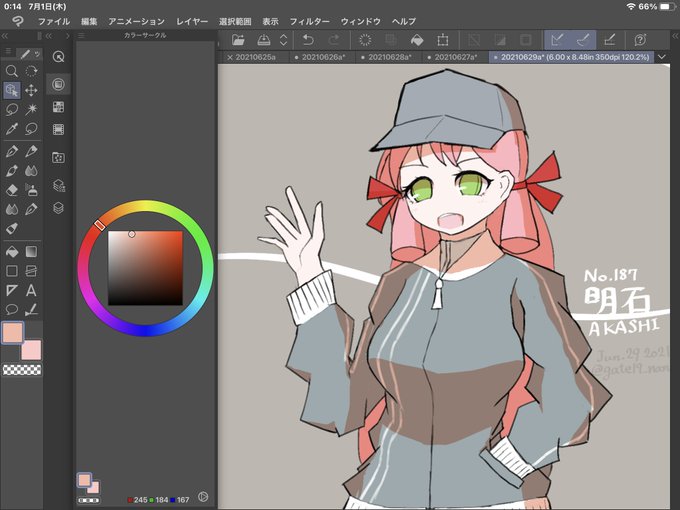Viewport: 680px width, 510px height.
Task: Toggle transparent color checkered swatch
Action: point(22,369)
